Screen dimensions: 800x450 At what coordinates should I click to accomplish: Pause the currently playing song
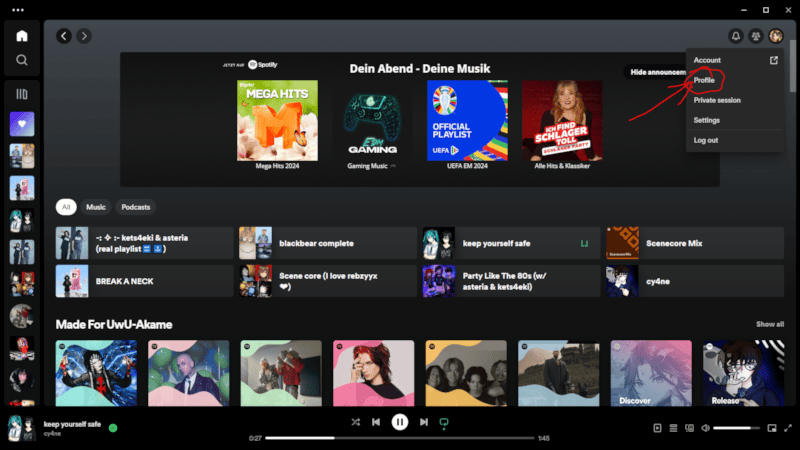400,422
